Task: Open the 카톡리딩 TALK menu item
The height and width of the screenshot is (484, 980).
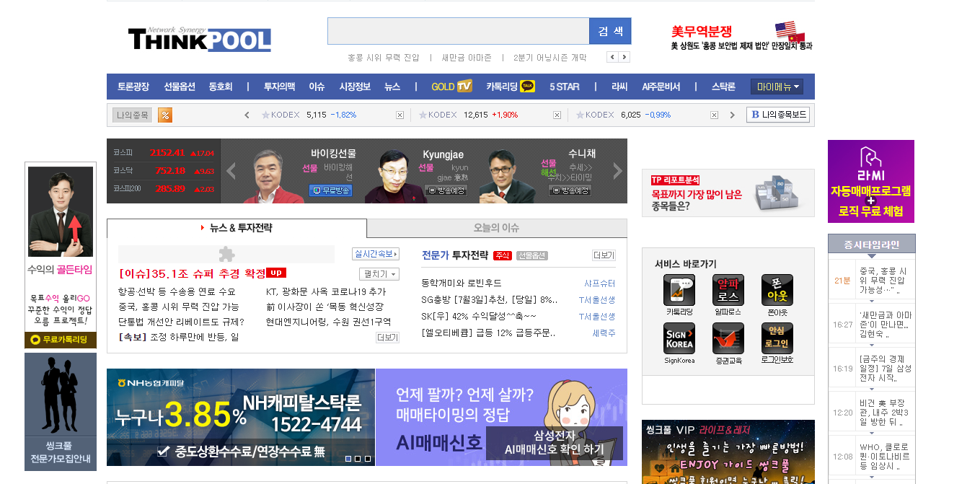Action: pyautogui.click(x=511, y=87)
